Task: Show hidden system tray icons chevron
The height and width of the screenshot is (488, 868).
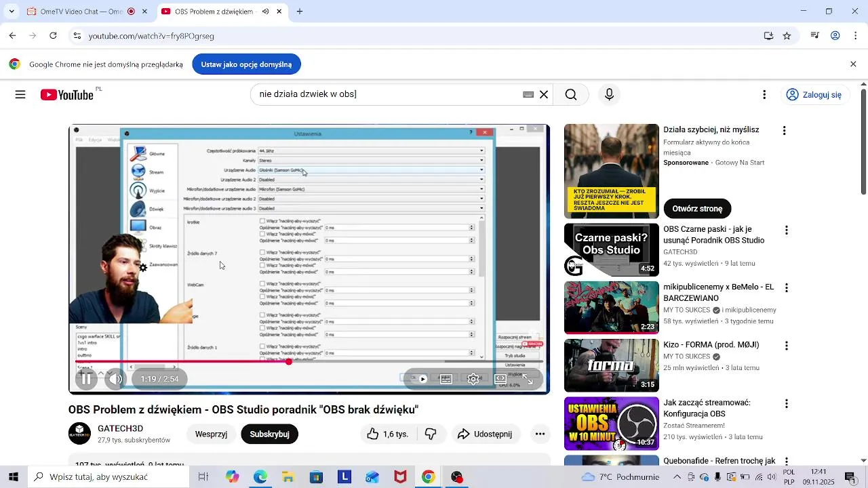Action: [x=677, y=477]
